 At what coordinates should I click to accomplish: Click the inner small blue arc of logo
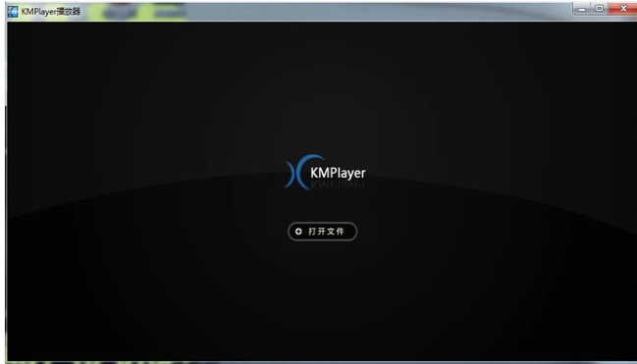pyautogui.click(x=290, y=175)
